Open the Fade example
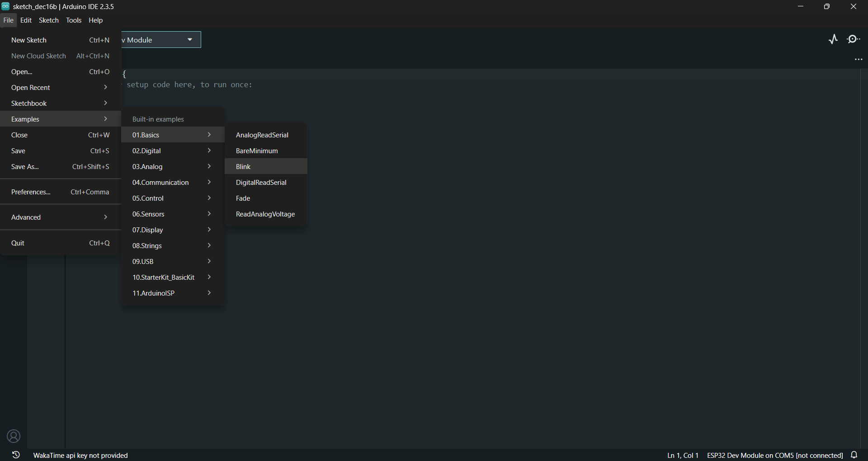Image resolution: width=868 pixels, height=461 pixels. (x=266, y=198)
